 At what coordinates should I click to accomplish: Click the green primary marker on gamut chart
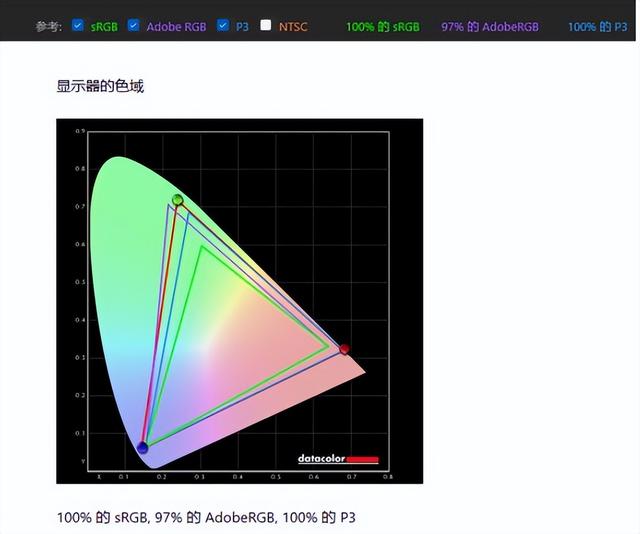(178, 200)
